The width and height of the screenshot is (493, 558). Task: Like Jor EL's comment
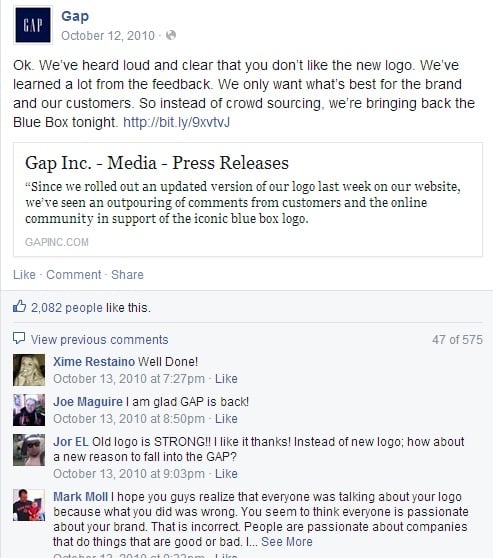[226, 474]
